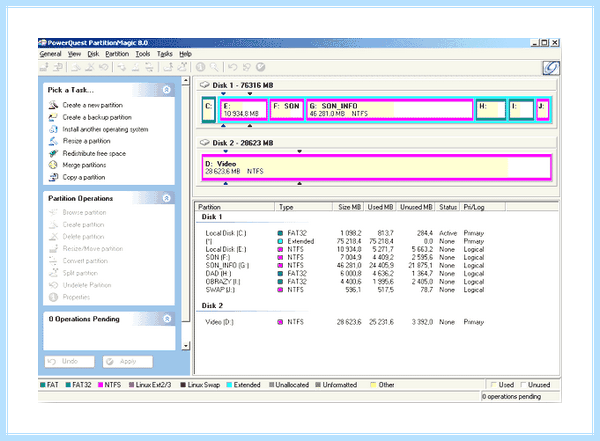Screen dimensions: 600x441
Task: Click the Browse partition operation icon
Action: point(53,212)
